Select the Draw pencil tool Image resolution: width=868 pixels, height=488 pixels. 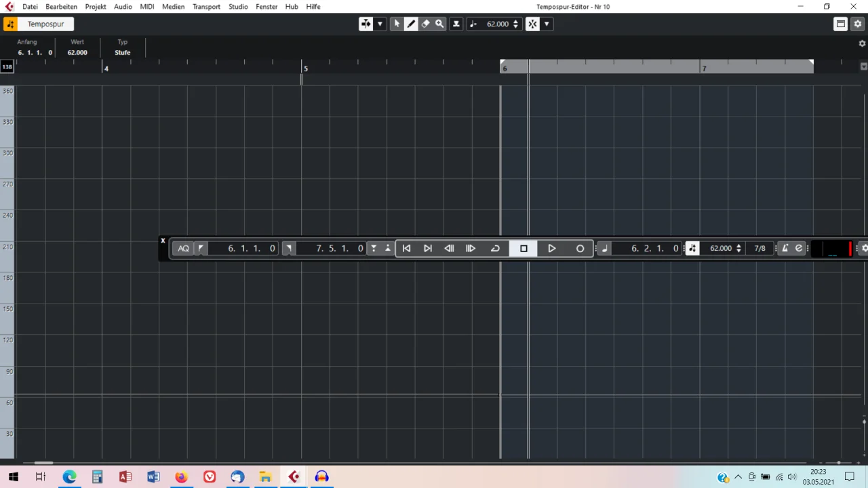[411, 24]
